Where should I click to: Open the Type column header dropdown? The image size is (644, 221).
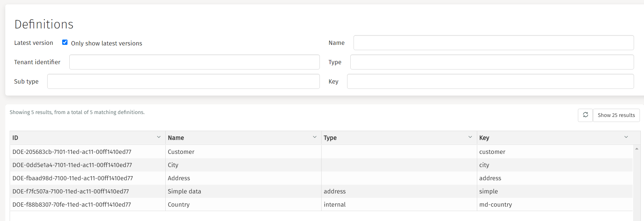tap(470, 137)
